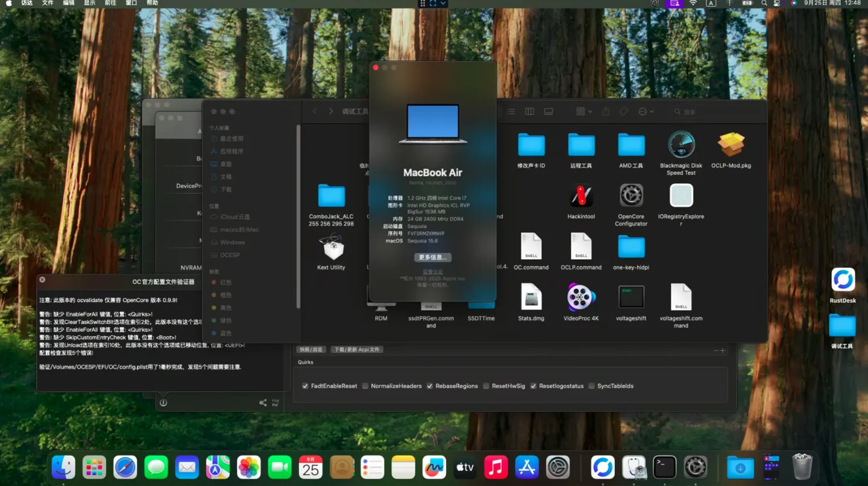Open RustDesk from the desktop
Viewport: 868px width, 486px height.
843,280
